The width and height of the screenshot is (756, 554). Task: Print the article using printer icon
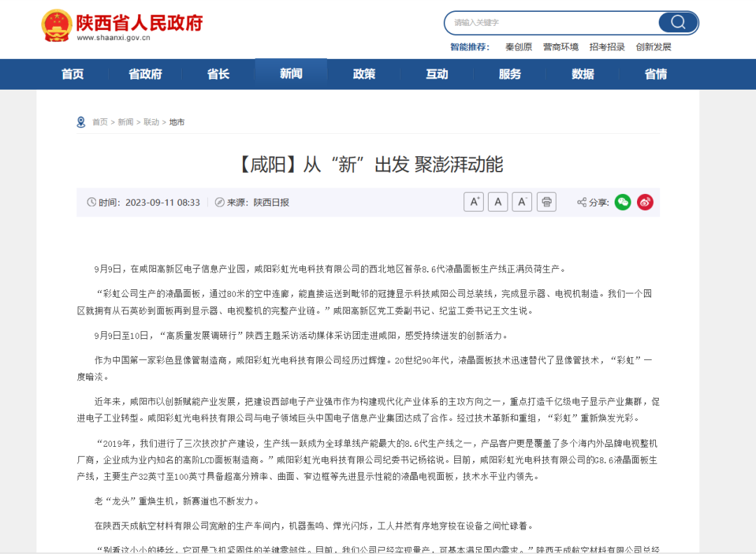[x=546, y=202]
